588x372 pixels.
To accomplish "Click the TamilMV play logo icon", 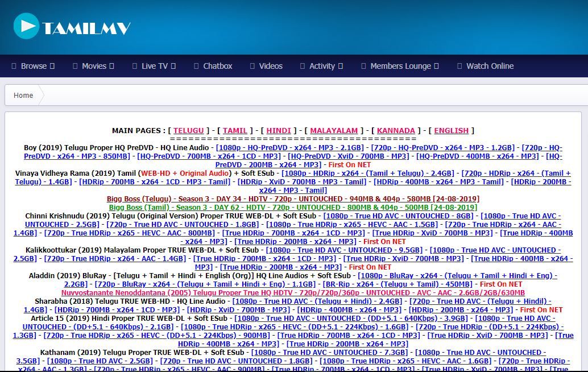I will pyautogui.click(x=26, y=26).
